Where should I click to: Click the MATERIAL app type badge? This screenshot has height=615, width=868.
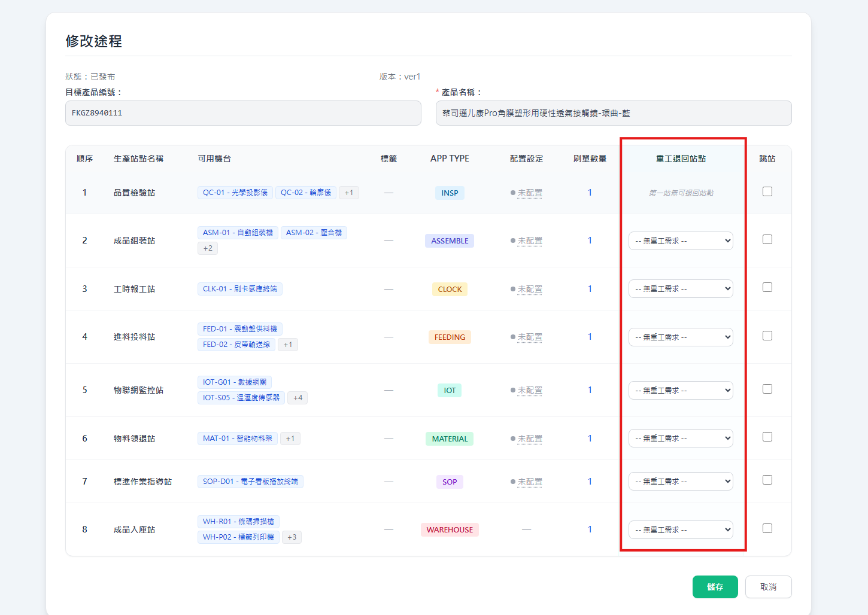pos(450,439)
